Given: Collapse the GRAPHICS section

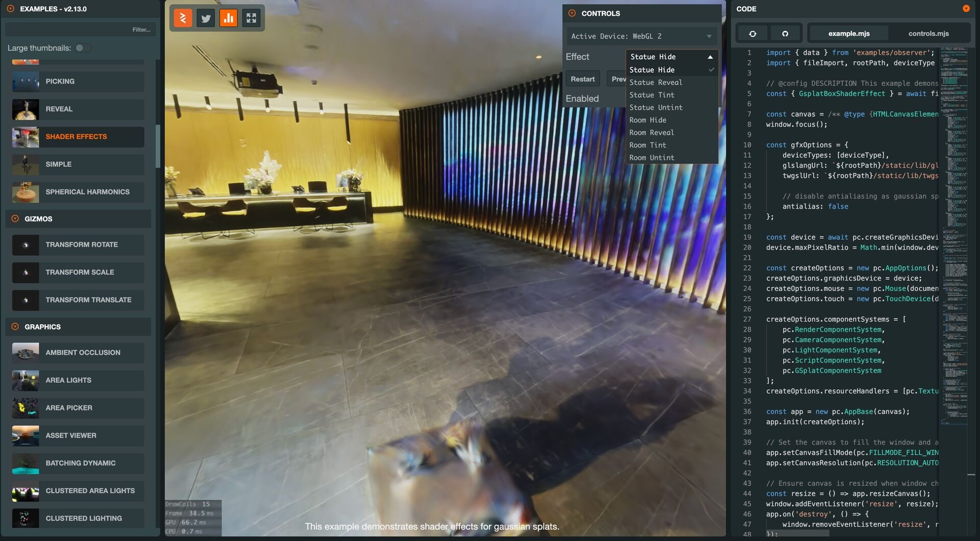Looking at the screenshot, I should coord(15,327).
